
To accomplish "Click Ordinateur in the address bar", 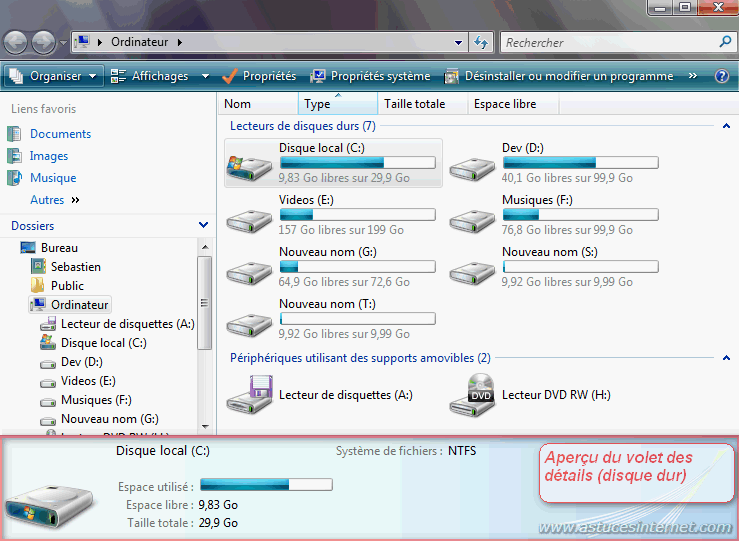I will click(x=140, y=42).
